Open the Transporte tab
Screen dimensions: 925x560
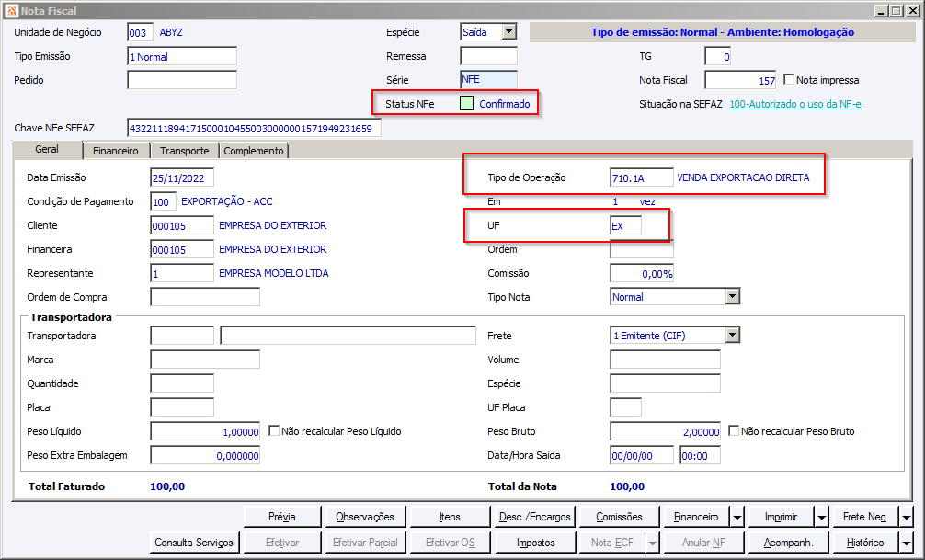[x=185, y=151]
